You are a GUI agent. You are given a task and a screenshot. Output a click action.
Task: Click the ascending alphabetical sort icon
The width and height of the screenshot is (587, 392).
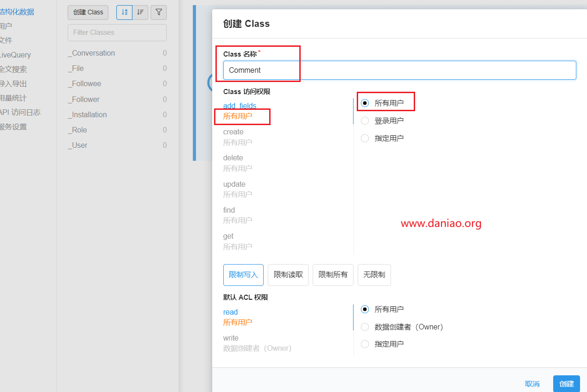(124, 13)
